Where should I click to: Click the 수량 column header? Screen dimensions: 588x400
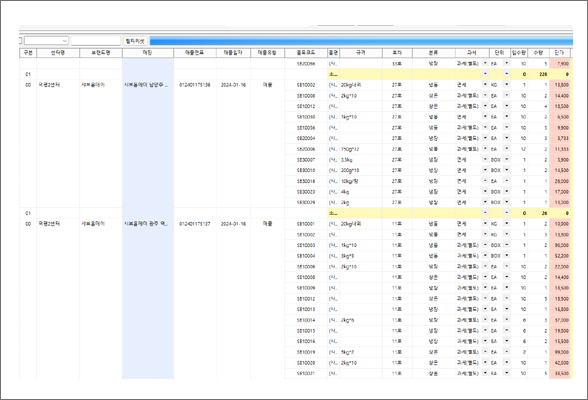click(538, 53)
